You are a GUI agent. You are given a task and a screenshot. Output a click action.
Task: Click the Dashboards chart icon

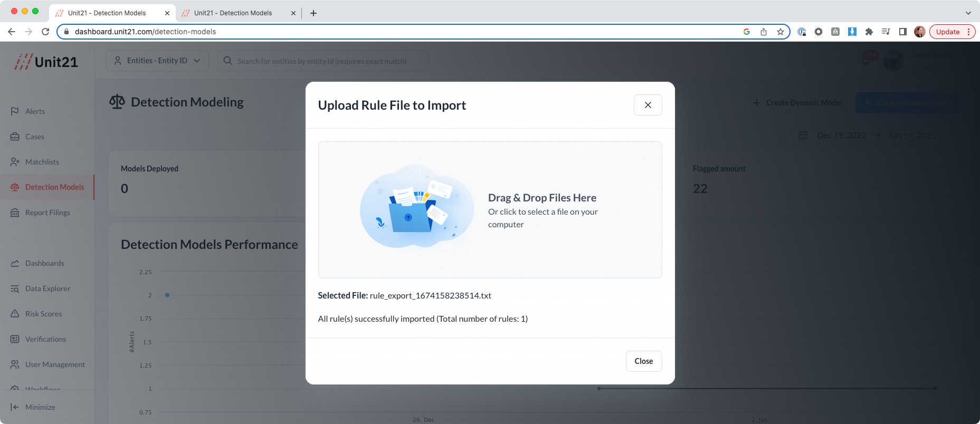pos(15,263)
